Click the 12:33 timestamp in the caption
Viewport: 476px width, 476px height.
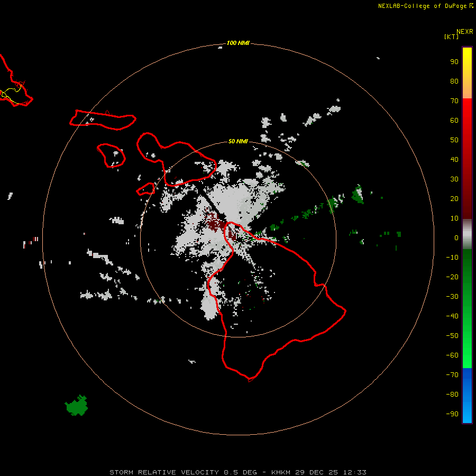tap(354, 472)
